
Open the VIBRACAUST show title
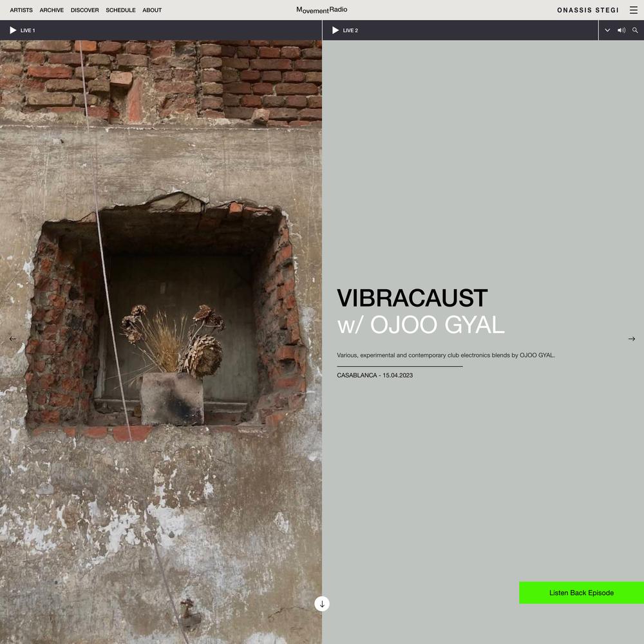(x=412, y=298)
